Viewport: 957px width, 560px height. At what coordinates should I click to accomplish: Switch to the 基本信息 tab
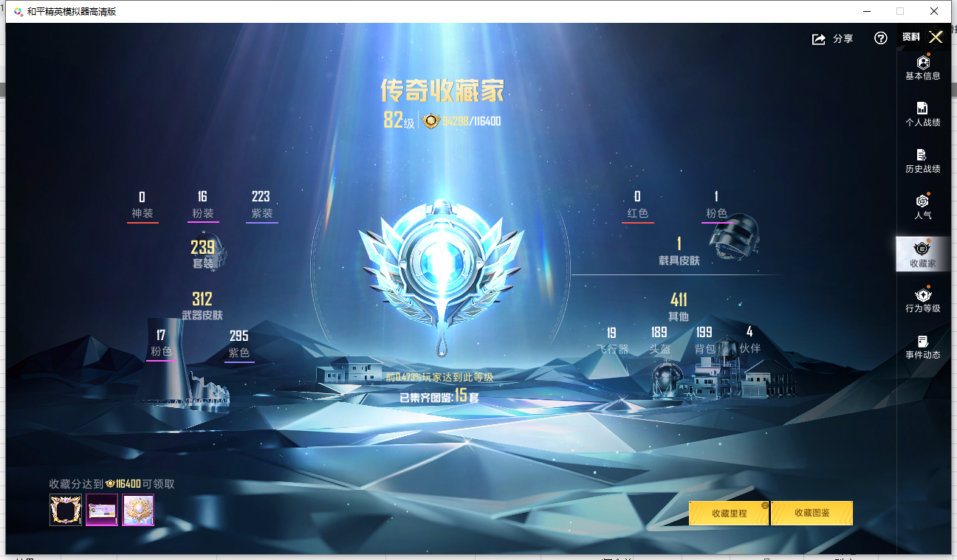tap(923, 67)
